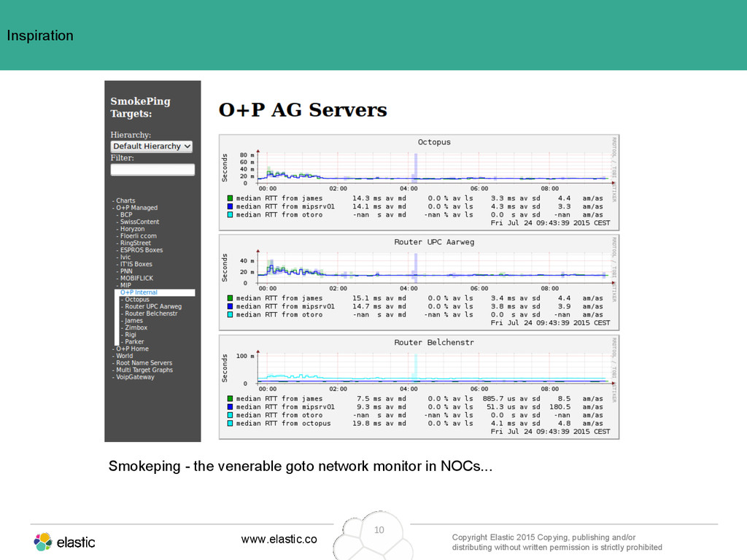Select SwissContent target
Image resolution: width=747 pixels, height=560 pixels.
point(139,222)
